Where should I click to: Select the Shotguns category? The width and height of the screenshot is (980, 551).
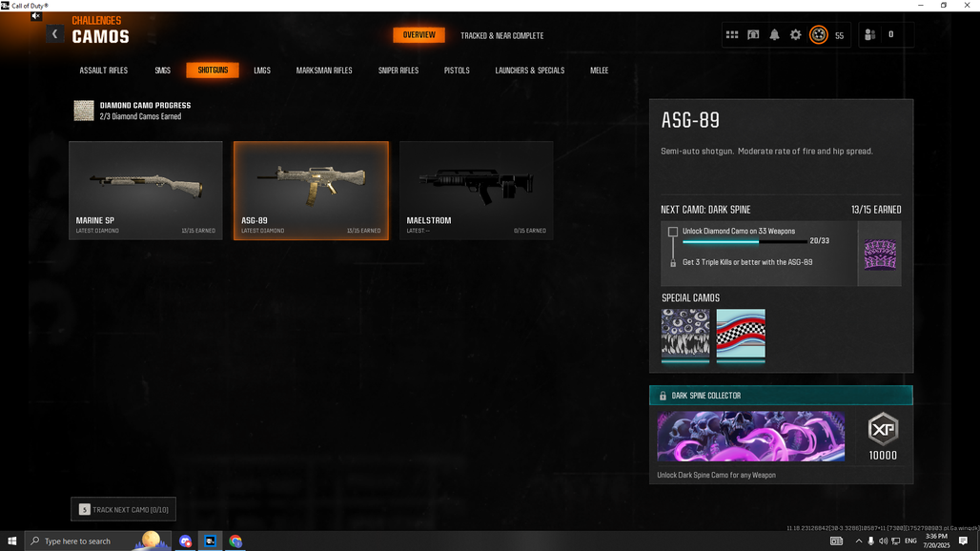point(213,70)
